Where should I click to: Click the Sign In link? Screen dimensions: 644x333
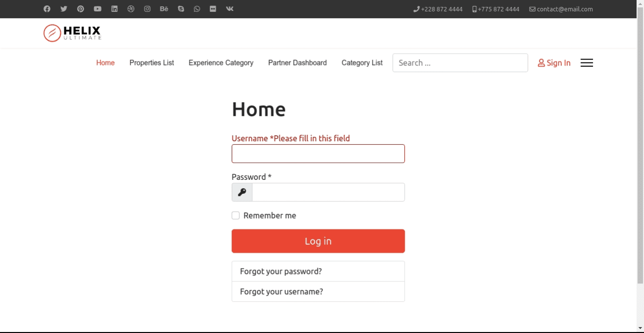[554, 63]
